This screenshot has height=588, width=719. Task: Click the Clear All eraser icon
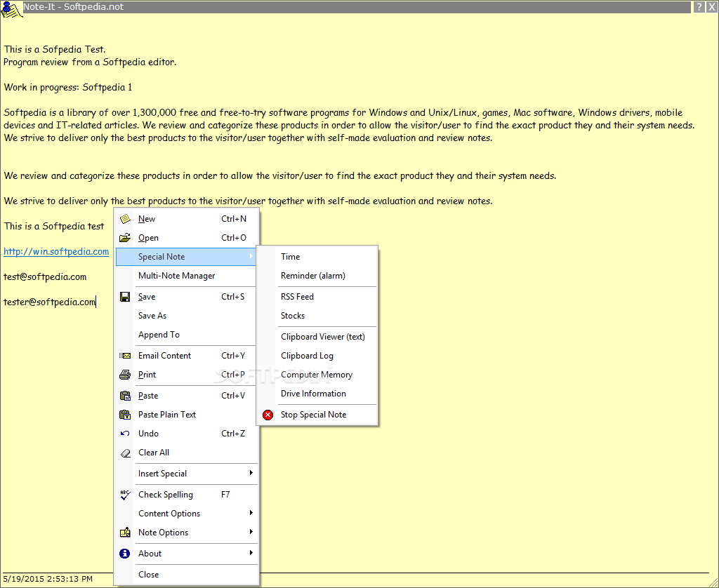[x=125, y=453]
